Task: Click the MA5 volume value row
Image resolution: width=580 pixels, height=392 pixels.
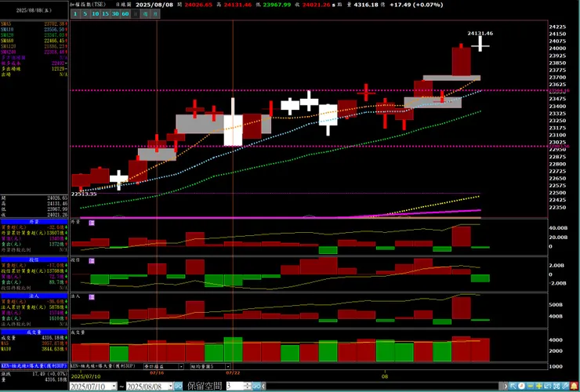Action: point(34,343)
